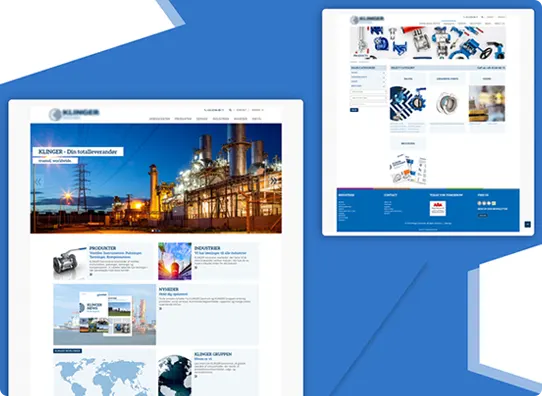Click the newsletter sign-up button in the footer
This screenshot has height=396, width=542.
[483, 215]
